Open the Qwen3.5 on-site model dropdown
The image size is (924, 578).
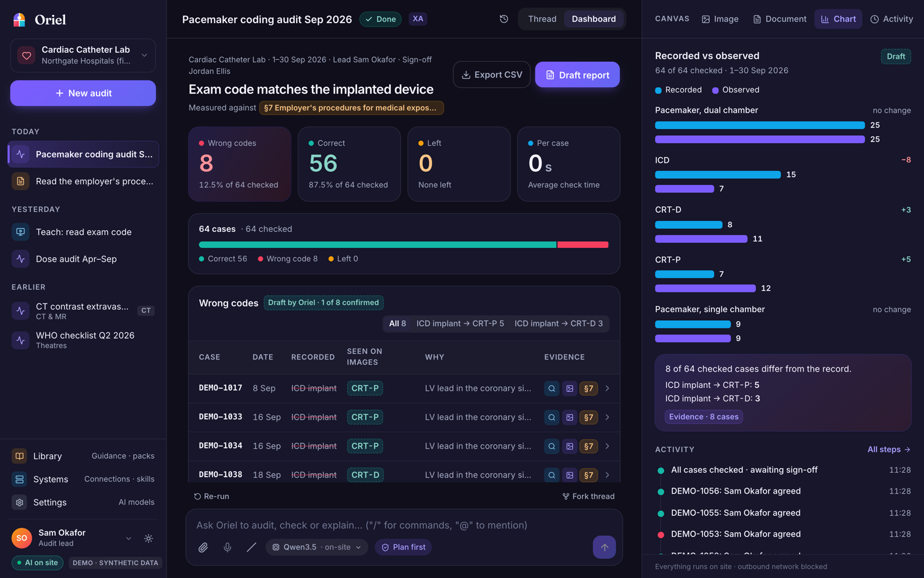pos(316,547)
